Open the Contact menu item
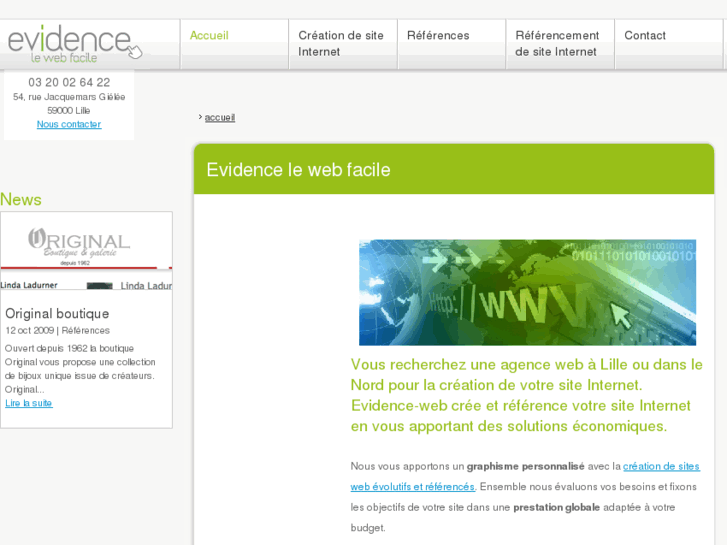This screenshot has width=727, height=545. click(645, 35)
